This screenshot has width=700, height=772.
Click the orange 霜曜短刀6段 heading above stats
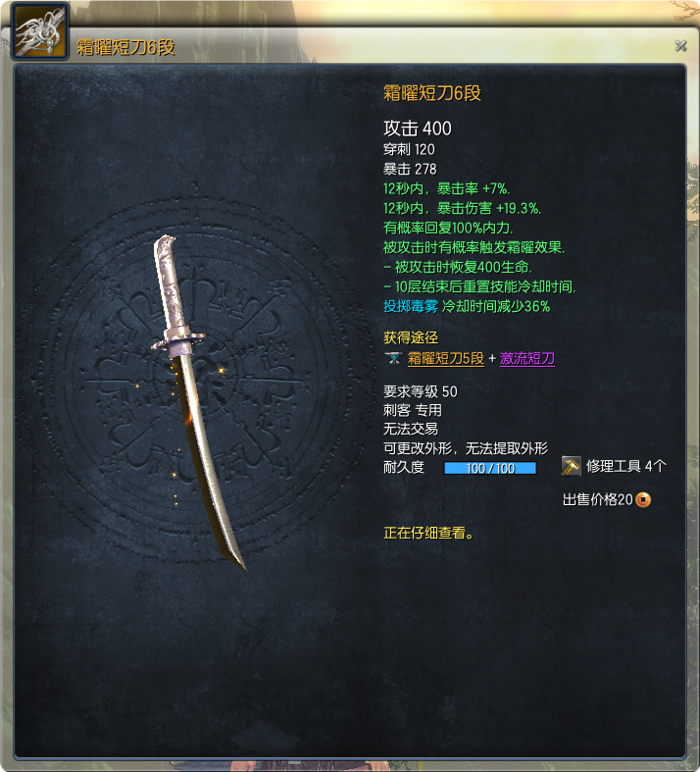click(432, 93)
